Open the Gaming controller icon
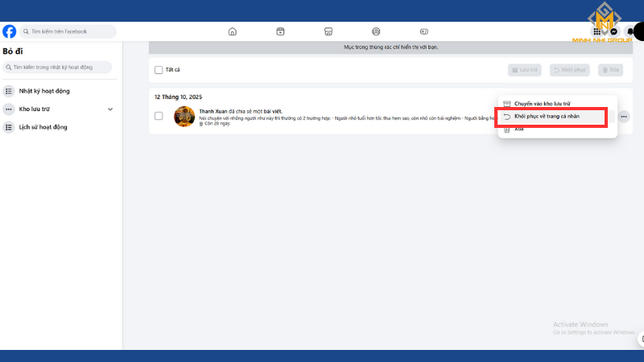Viewport: 644px width, 362px height. pyautogui.click(x=426, y=32)
